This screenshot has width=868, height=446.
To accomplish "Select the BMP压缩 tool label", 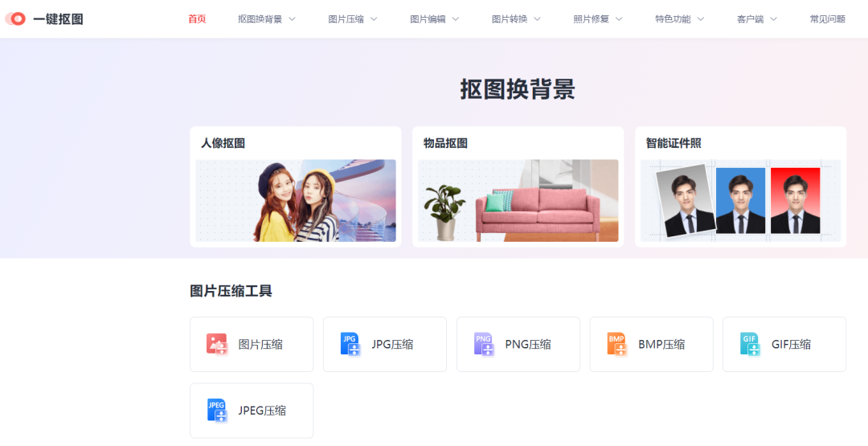I will point(661,345).
